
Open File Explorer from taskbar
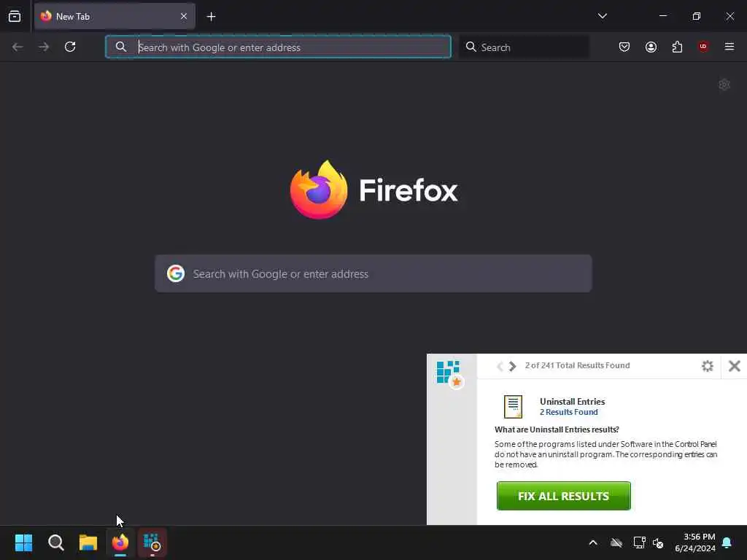88,542
